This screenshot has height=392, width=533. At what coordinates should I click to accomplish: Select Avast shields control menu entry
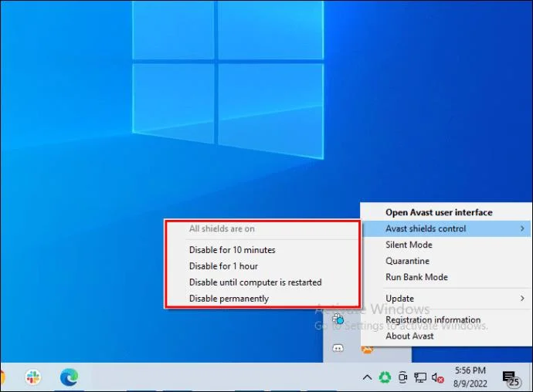pos(446,228)
